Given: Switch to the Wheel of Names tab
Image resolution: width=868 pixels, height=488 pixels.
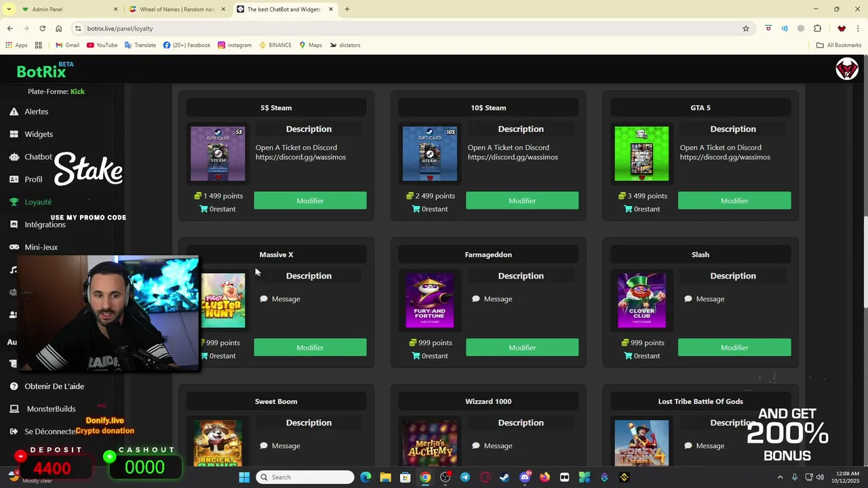Looking at the screenshot, I should click(178, 9).
